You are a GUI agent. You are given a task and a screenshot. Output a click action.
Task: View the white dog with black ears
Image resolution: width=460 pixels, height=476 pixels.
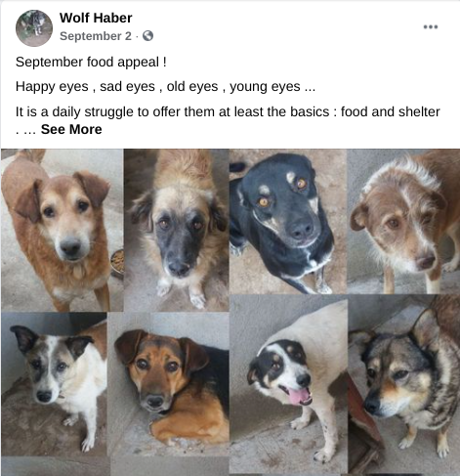54,384
